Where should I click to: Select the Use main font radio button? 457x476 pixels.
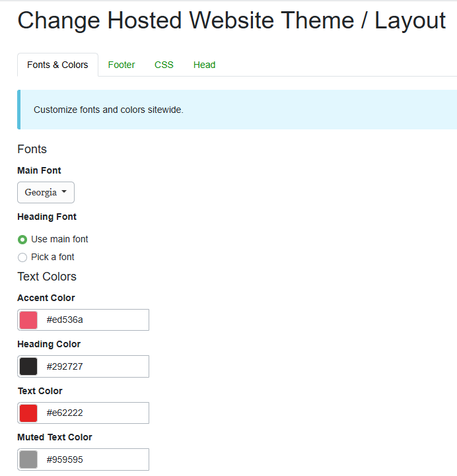tap(22, 240)
